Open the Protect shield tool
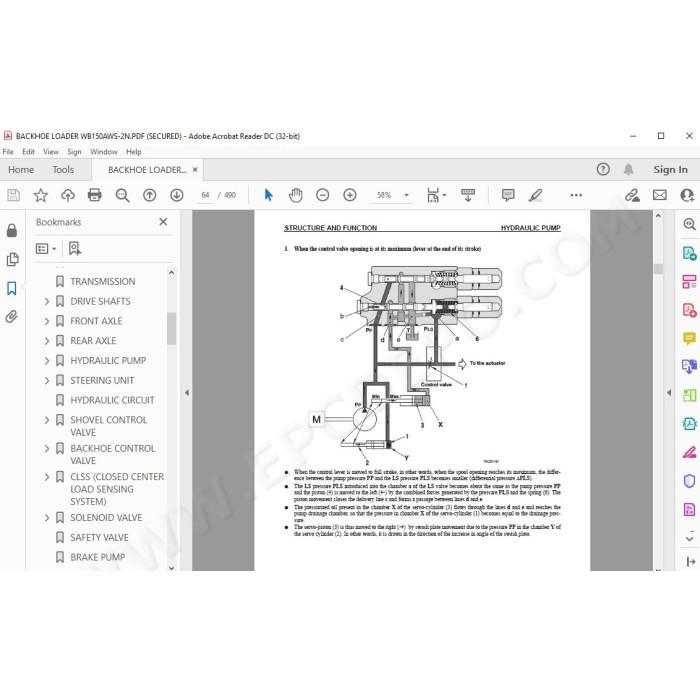 pos(690,481)
